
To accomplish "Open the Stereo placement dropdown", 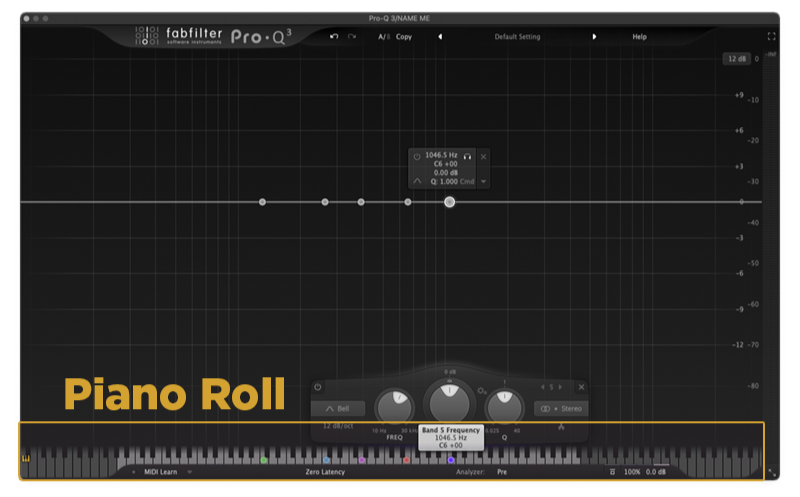I will pos(561,409).
